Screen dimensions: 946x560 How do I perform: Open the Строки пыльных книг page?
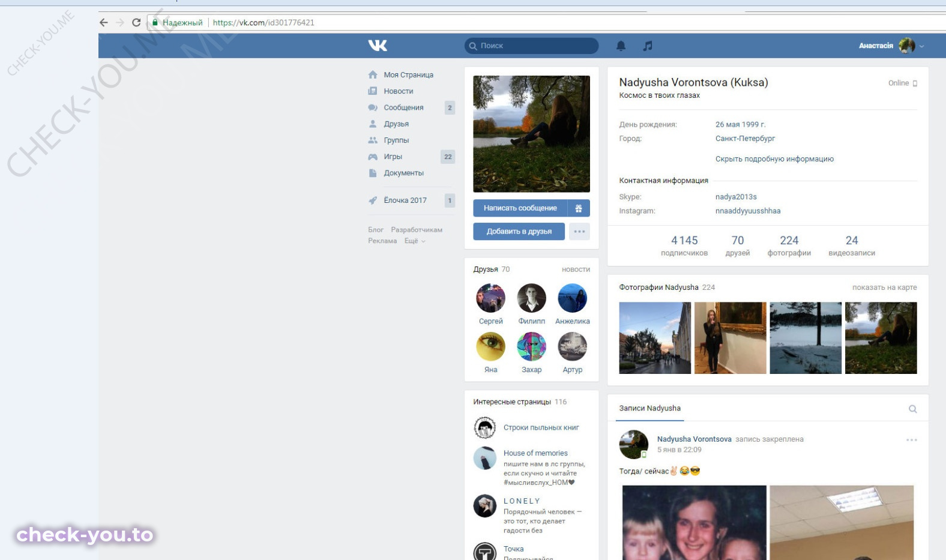541,428
